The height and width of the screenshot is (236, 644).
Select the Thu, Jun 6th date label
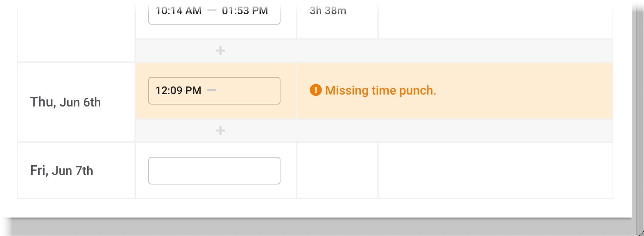(x=65, y=102)
